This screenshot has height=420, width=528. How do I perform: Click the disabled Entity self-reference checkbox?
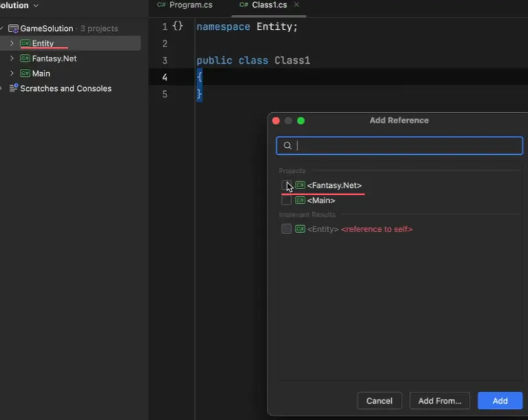[286, 229]
